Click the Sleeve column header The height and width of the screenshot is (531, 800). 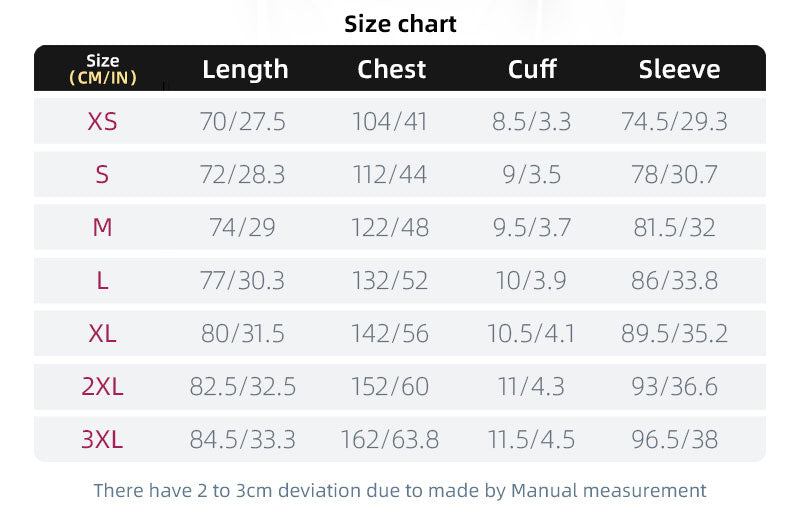pyautogui.click(x=679, y=69)
